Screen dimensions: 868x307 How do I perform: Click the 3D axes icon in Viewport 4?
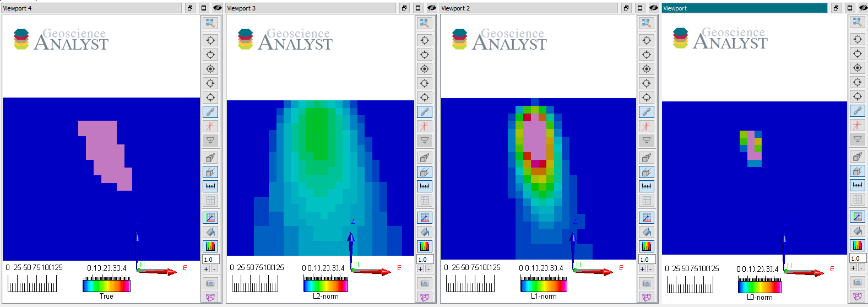pyautogui.click(x=210, y=218)
